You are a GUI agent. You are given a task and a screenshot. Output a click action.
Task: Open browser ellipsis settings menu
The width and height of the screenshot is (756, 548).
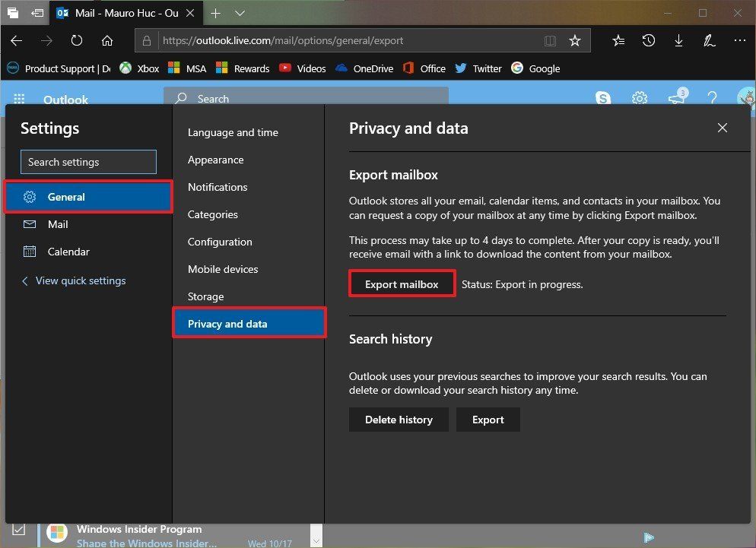click(x=739, y=40)
